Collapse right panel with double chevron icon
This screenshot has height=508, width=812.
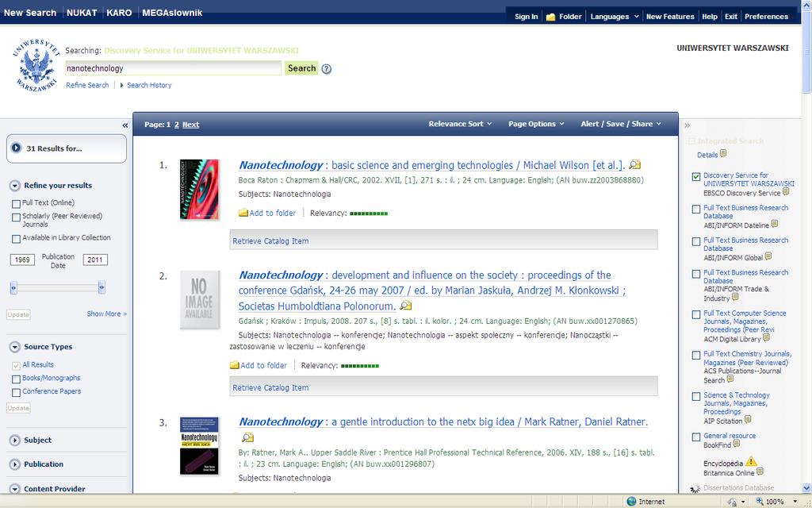click(688, 125)
